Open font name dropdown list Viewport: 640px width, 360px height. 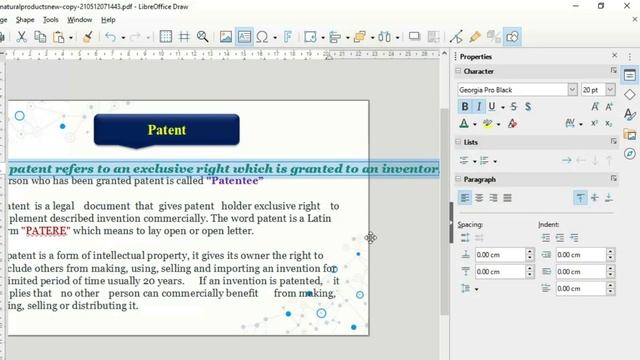pyautogui.click(x=572, y=89)
